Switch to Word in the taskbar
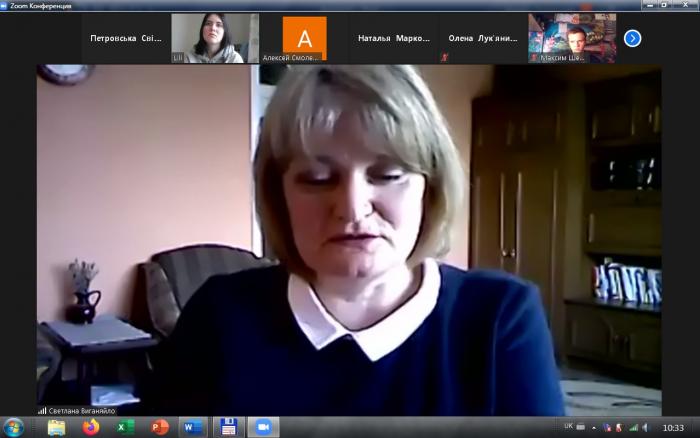This screenshot has height=438, width=700. [193, 427]
